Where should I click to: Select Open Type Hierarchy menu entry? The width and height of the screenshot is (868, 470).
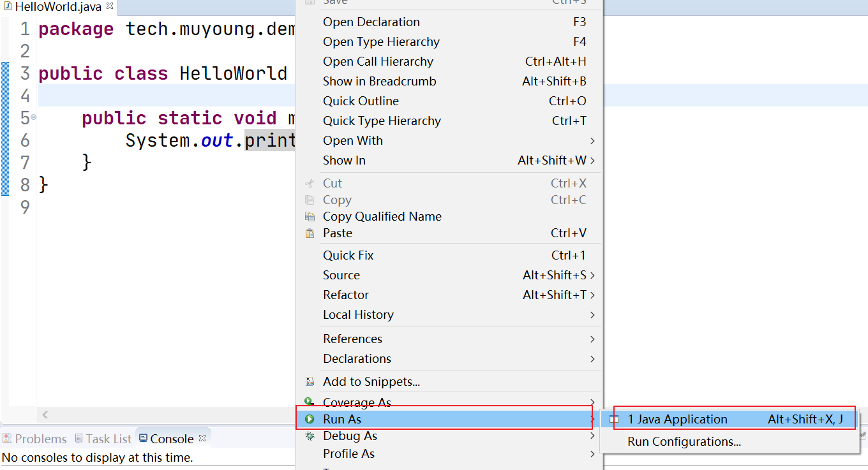[x=381, y=42]
